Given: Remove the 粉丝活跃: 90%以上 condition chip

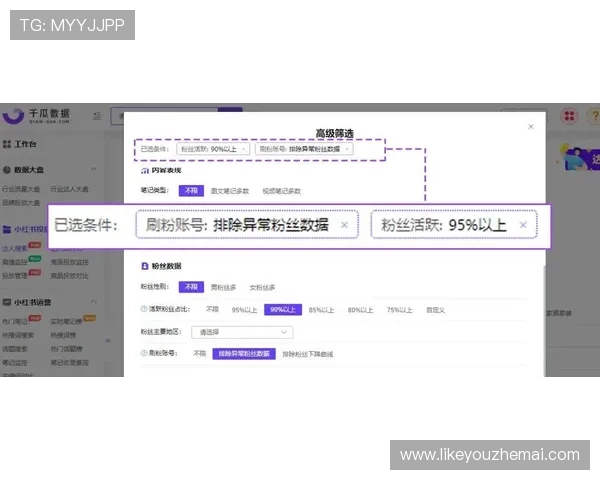Looking at the screenshot, I should click(244, 149).
